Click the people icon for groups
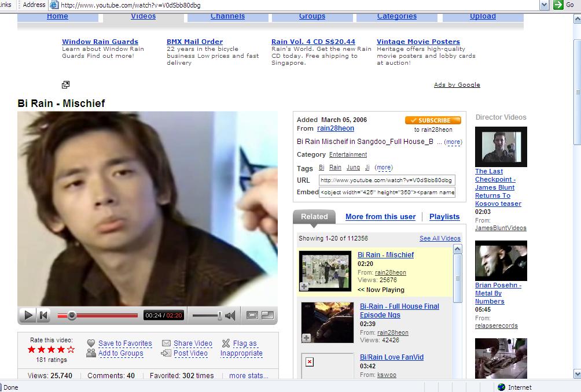 [91, 353]
